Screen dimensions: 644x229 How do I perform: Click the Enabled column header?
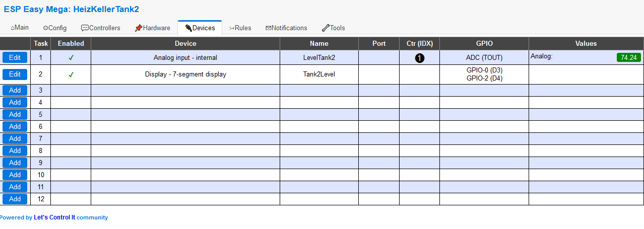click(x=71, y=44)
